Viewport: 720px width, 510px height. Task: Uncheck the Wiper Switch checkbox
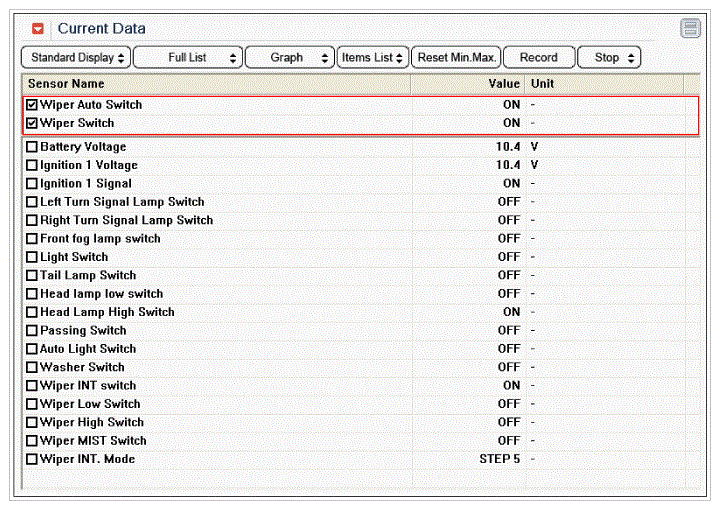click(32, 123)
